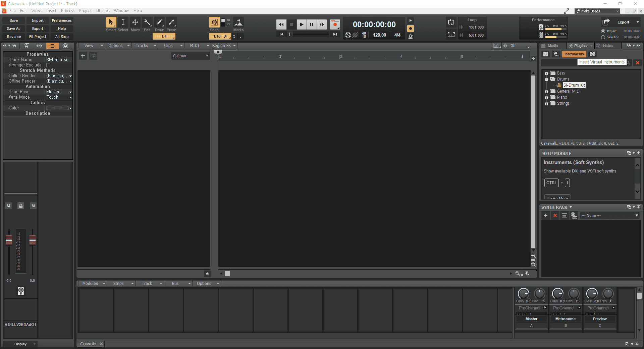Open the Custom drop zone selector
This screenshot has width=644, height=349.
click(190, 56)
